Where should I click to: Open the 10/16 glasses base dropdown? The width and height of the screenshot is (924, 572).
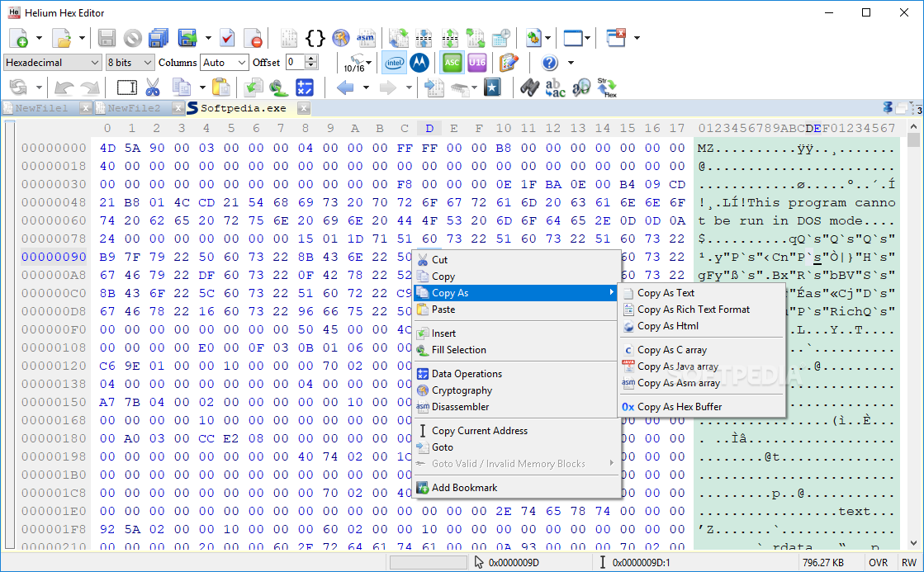pyautogui.click(x=358, y=63)
